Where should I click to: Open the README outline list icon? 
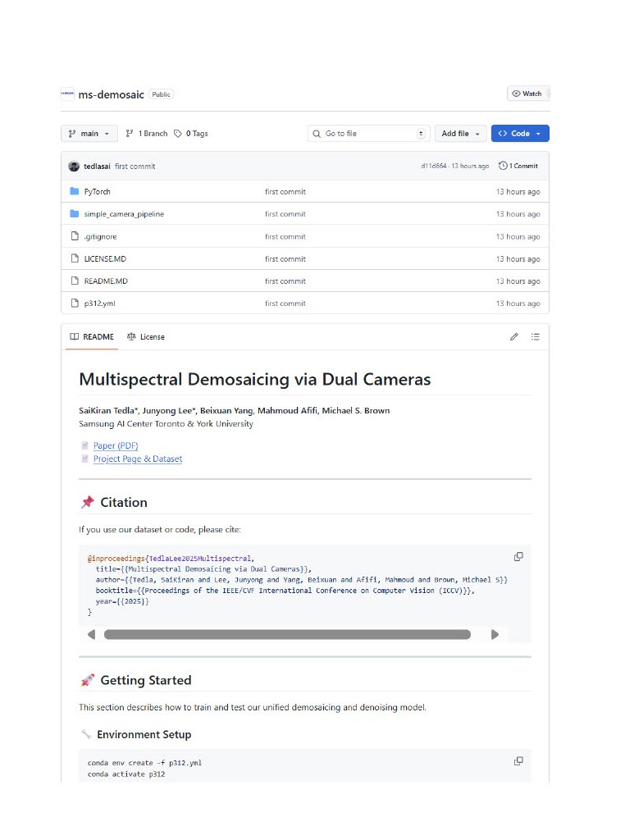pos(535,337)
